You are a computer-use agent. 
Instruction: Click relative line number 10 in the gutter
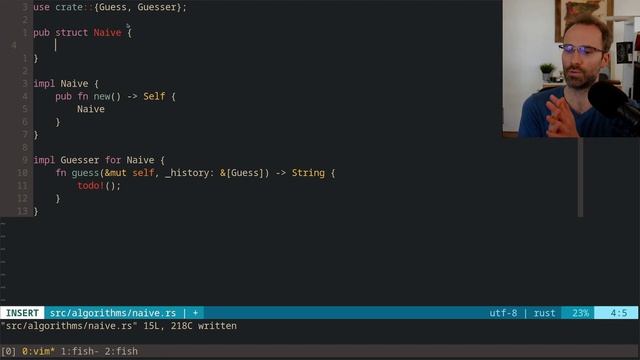point(22,173)
